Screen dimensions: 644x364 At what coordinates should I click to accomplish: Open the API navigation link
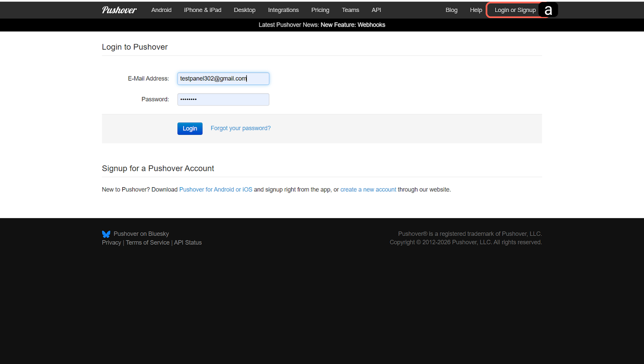(376, 10)
